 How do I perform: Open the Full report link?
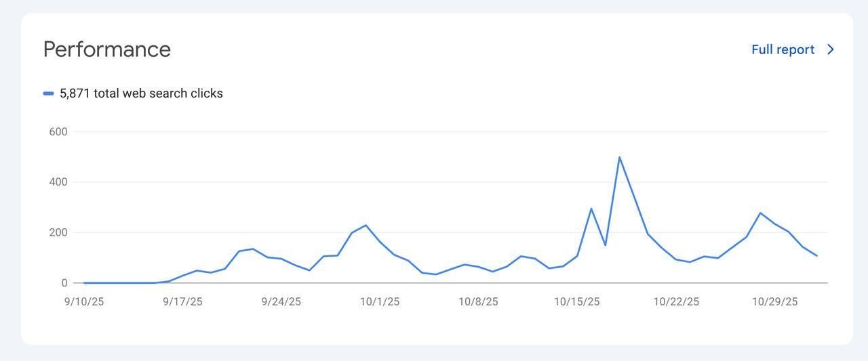click(x=783, y=49)
